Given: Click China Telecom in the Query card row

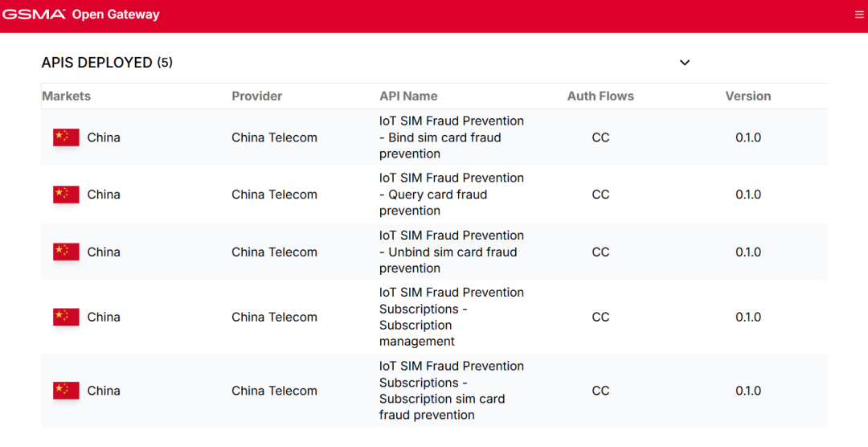Looking at the screenshot, I should [x=275, y=195].
